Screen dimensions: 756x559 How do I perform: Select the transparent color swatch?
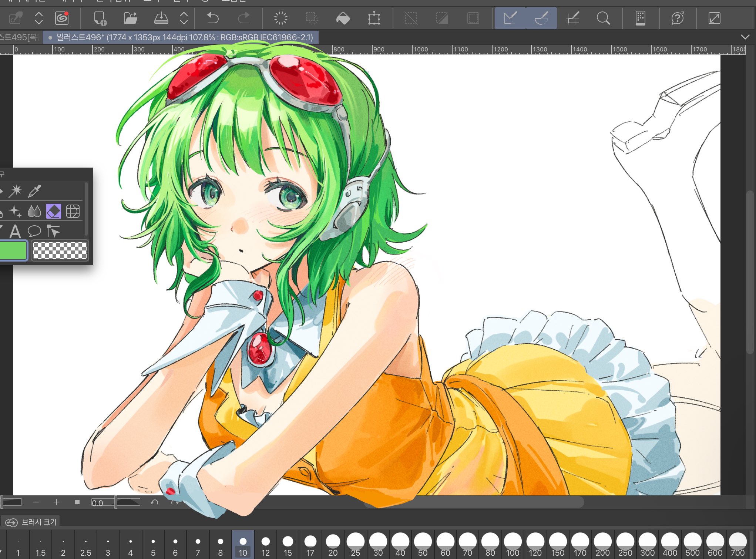(x=60, y=250)
